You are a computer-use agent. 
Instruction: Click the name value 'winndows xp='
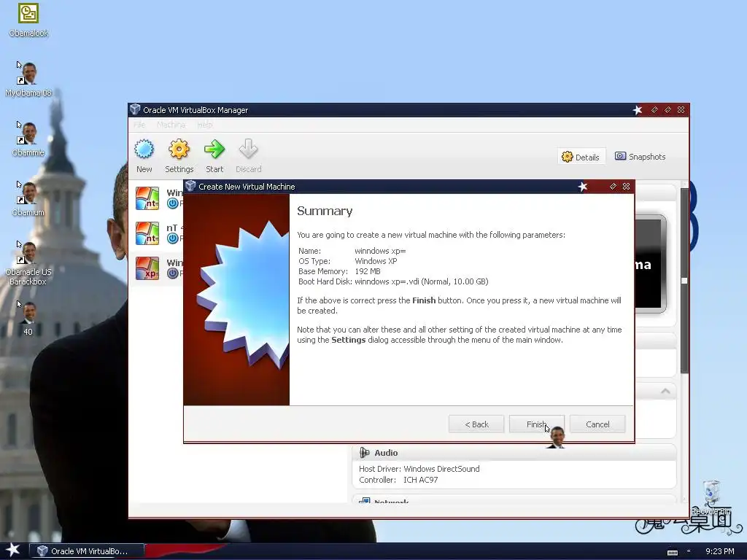pos(380,251)
